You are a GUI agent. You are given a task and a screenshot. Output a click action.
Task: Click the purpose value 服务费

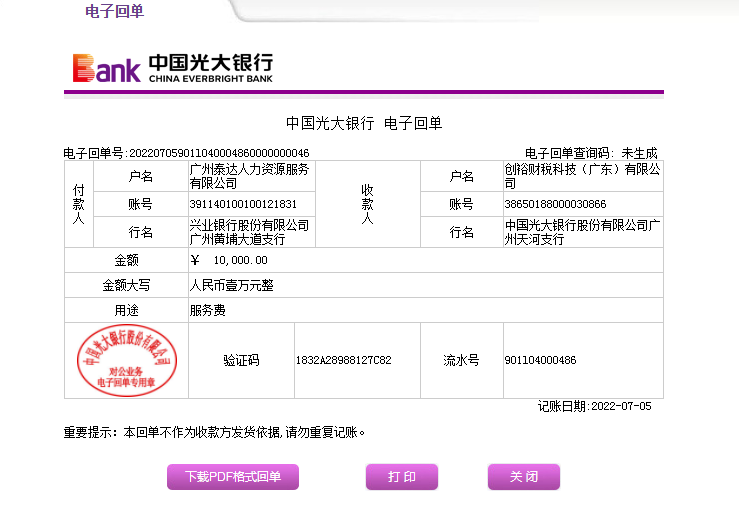click(207, 310)
